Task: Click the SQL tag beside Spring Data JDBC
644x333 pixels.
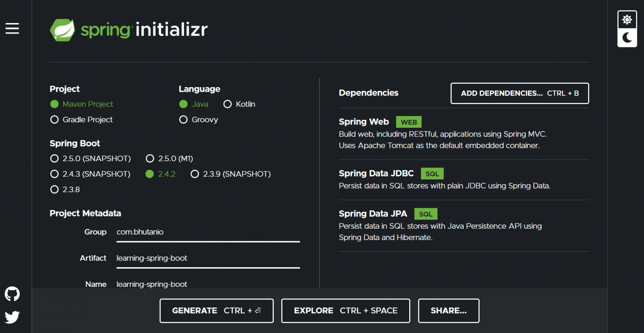Action: (432, 173)
